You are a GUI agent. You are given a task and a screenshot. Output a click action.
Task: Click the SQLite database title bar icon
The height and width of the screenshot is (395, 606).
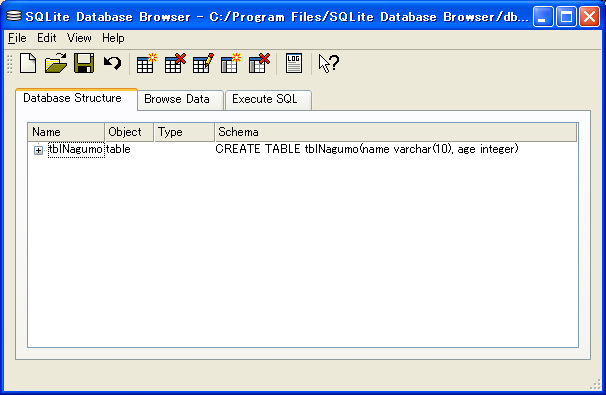click(14, 16)
